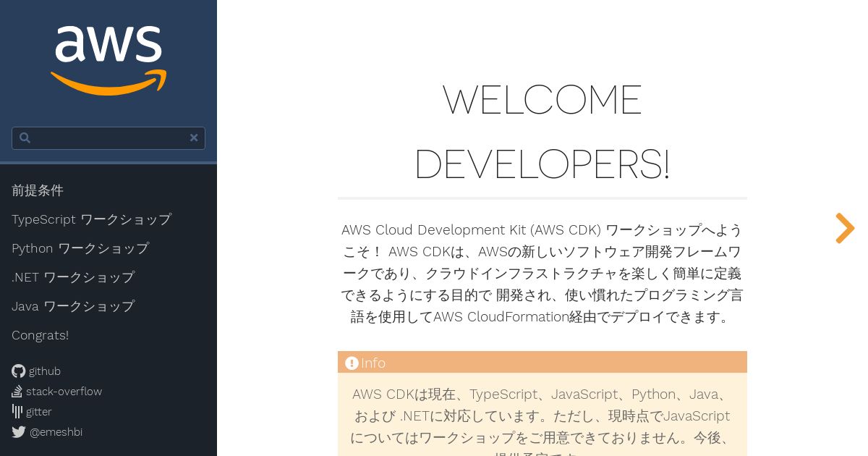The height and width of the screenshot is (456, 868).
Task: Go to next page with orange chevron
Action: [845, 228]
